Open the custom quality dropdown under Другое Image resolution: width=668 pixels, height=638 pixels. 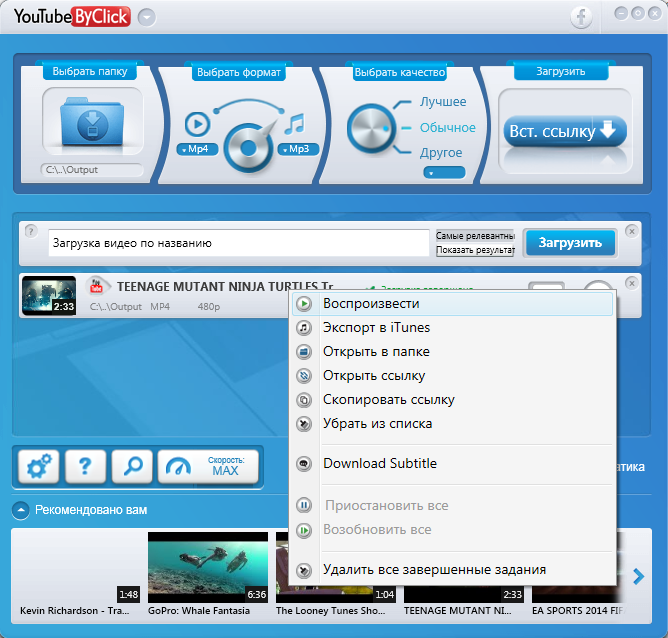(444, 173)
